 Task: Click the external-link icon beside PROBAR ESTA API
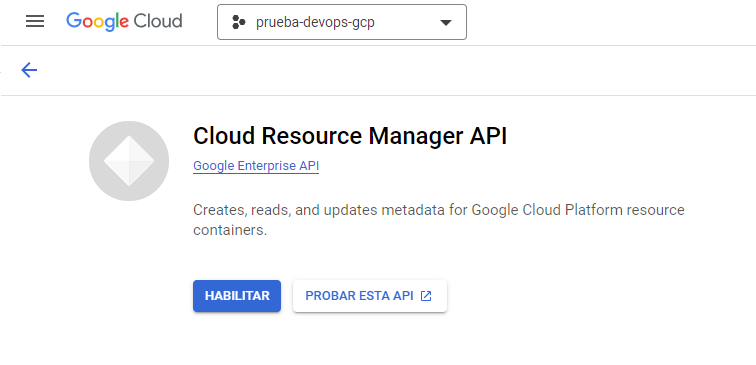(426, 296)
